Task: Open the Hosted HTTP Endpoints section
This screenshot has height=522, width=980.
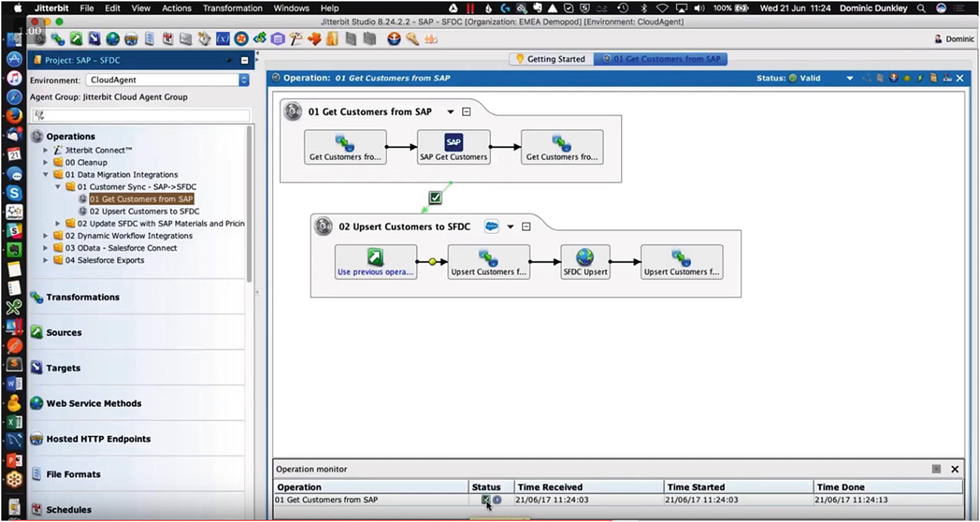Action: (98, 439)
